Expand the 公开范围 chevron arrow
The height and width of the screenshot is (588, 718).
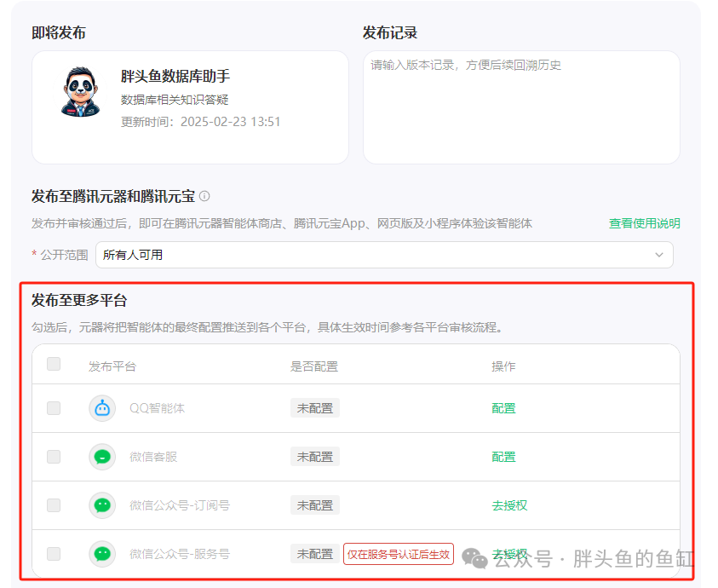659,255
